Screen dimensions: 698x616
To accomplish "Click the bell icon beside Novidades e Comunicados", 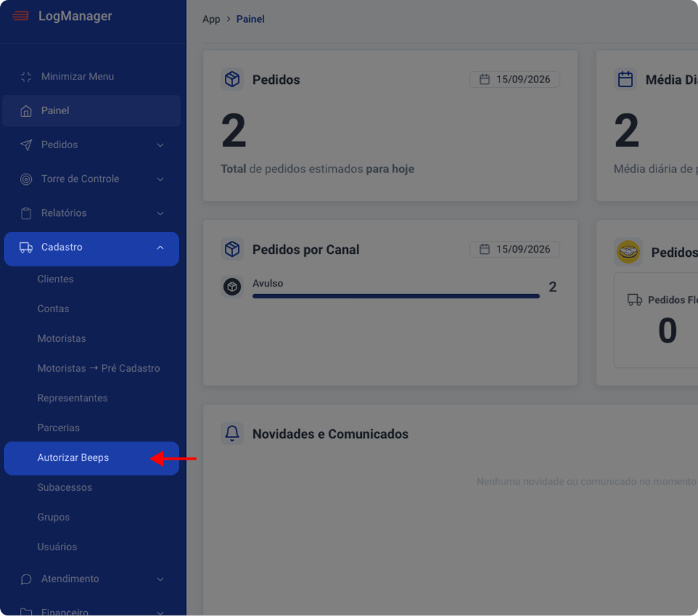I will point(232,433).
